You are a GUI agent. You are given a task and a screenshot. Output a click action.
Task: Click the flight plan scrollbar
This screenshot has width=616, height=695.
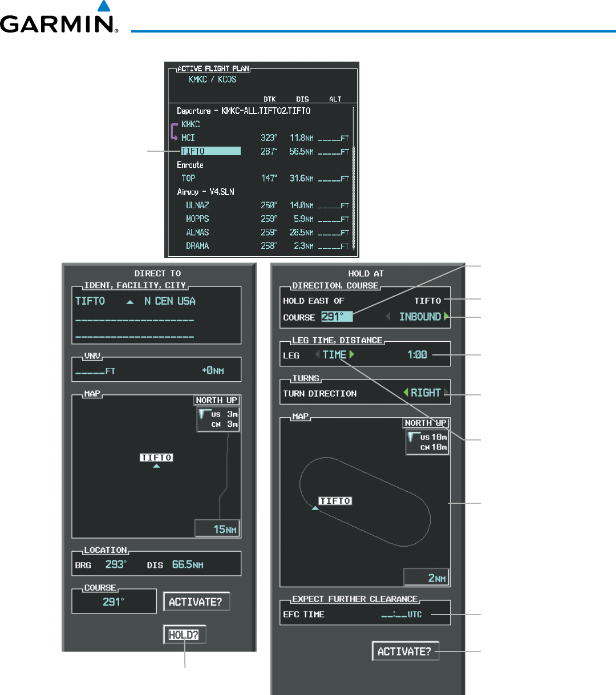pyautogui.click(x=354, y=178)
